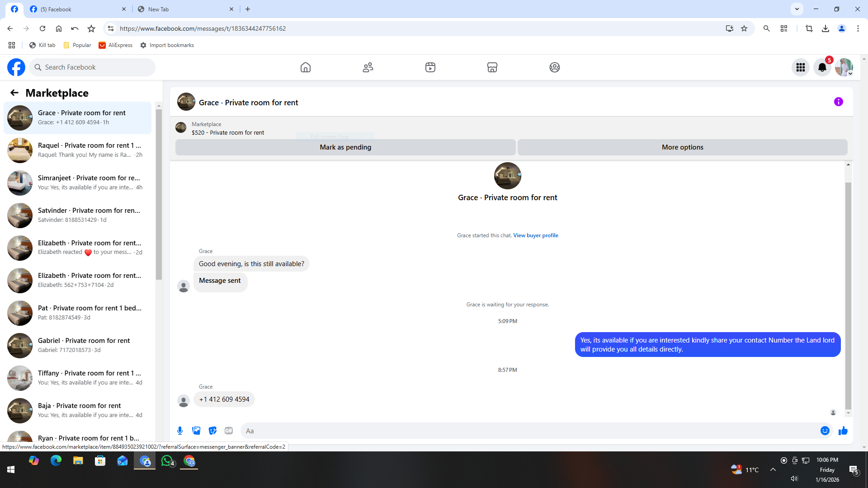This screenshot has height=488, width=868.
Task: Attach a photo using the image icon
Action: point(196,431)
